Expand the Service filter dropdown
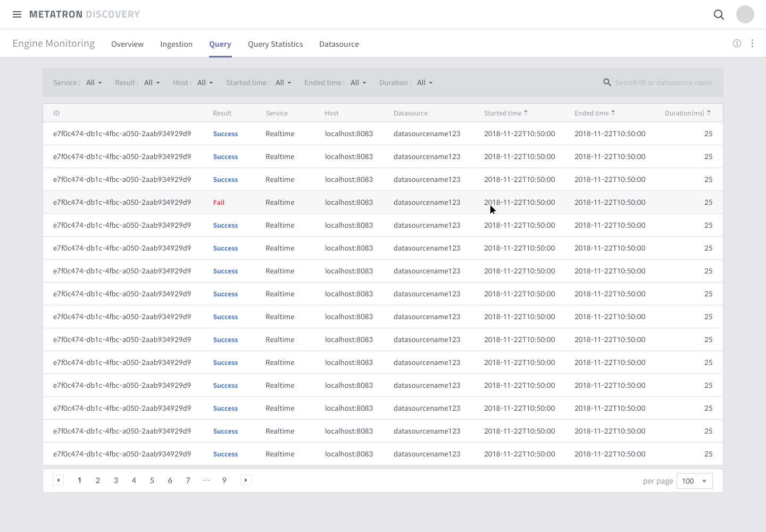 94,83
